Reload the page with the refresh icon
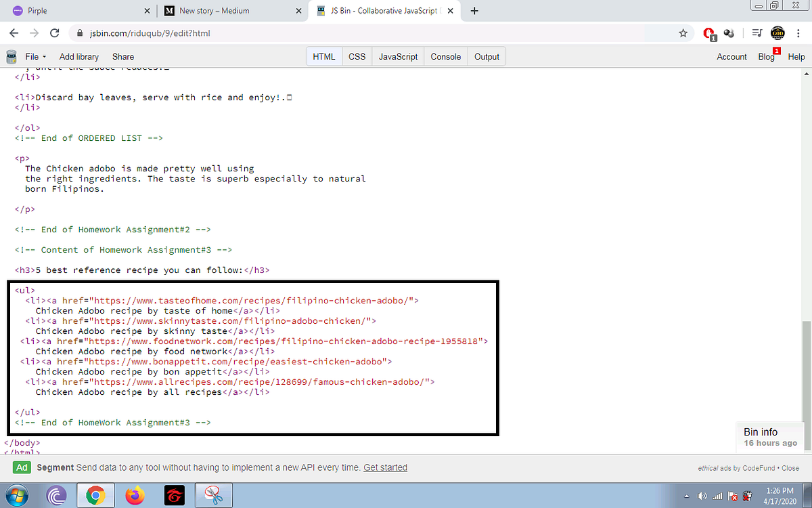The width and height of the screenshot is (812, 508). (x=53, y=33)
